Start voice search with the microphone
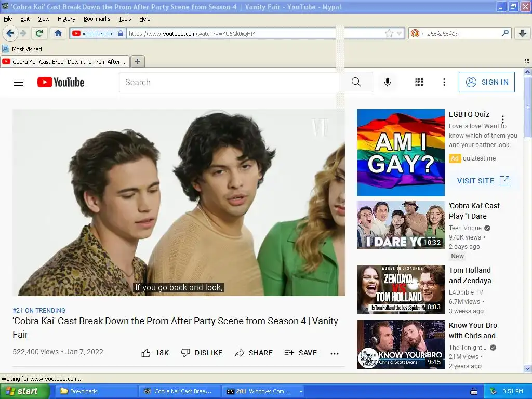 [x=388, y=82]
